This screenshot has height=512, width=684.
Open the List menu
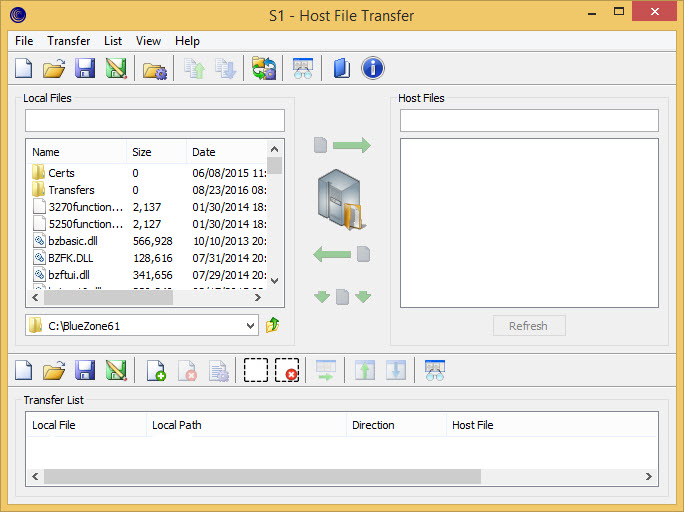pos(113,41)
